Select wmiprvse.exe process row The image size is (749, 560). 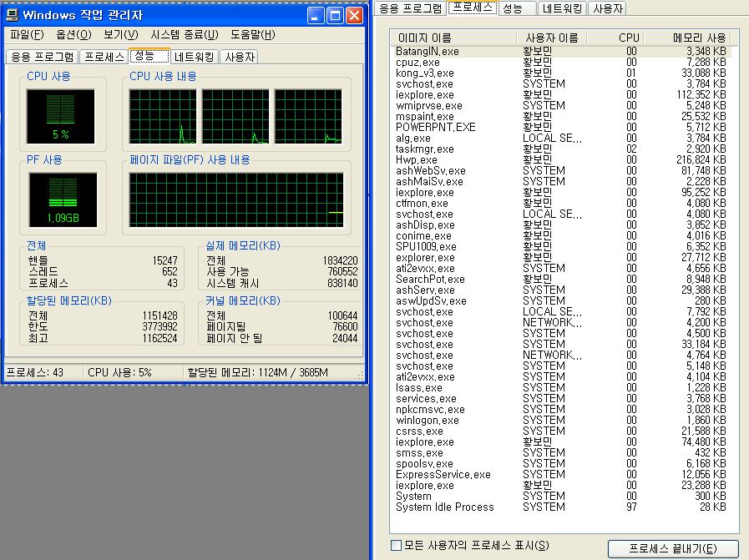562,105
